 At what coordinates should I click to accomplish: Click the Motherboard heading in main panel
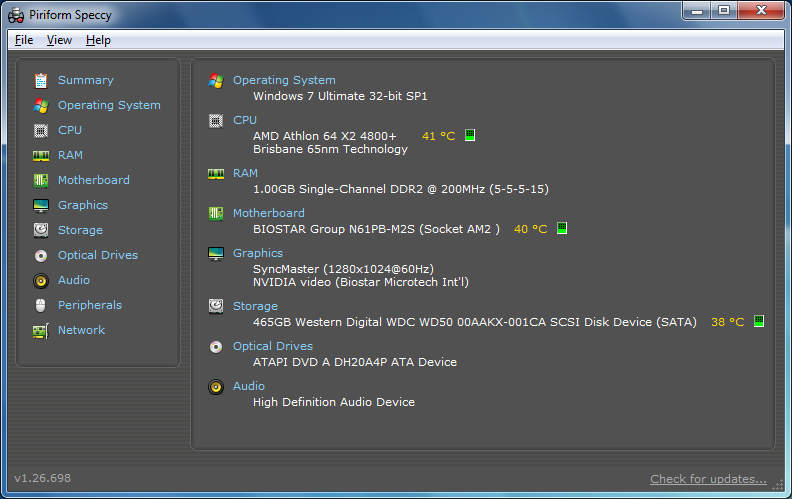pos(268,213)
